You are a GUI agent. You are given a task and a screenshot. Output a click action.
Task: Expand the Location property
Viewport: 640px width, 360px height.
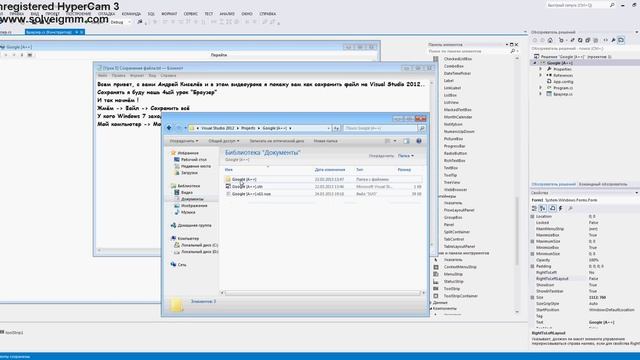coord(533,217)
